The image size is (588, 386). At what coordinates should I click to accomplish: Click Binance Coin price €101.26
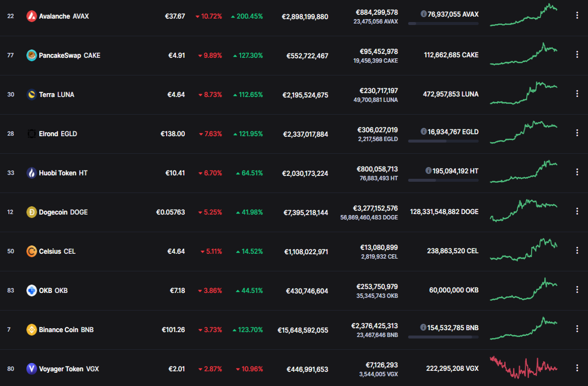point(173,330)
